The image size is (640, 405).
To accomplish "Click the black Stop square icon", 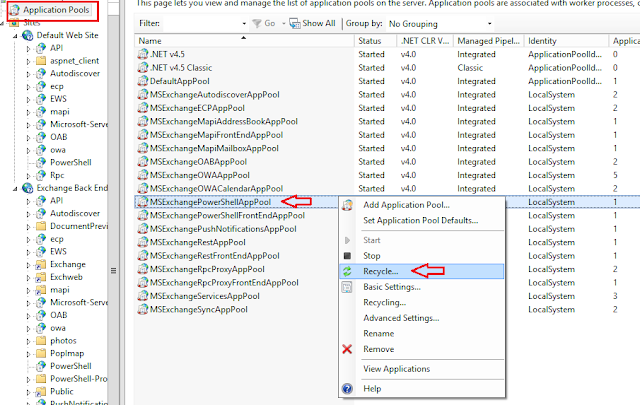I will tap(347, 256).
